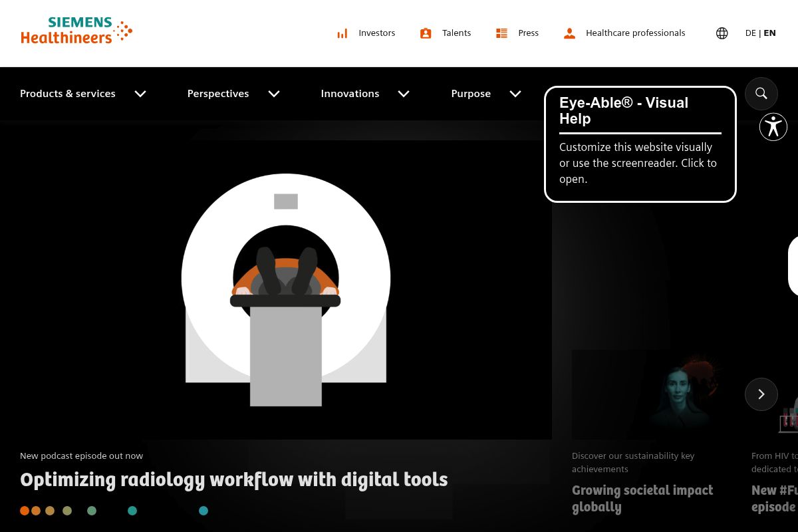Switch language to DE
Image resolution: width=798 pixels, height=532 pixels.
tap(751, 33)
